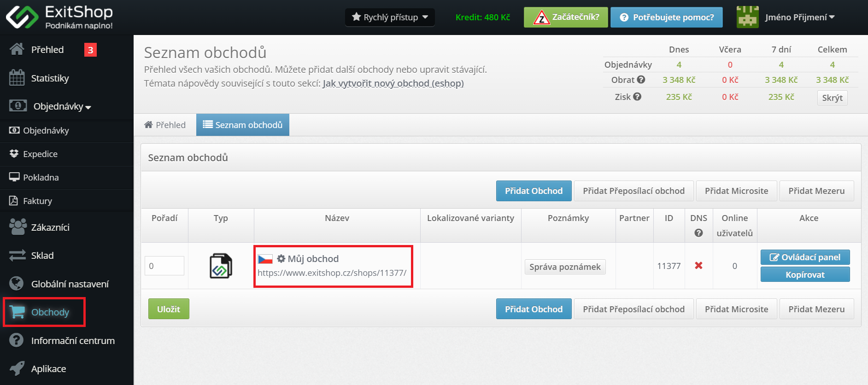Open the Jak vytvořit nový obchod help link
The width and height of the screenshot is (868, 385).
tap(393, 83)
